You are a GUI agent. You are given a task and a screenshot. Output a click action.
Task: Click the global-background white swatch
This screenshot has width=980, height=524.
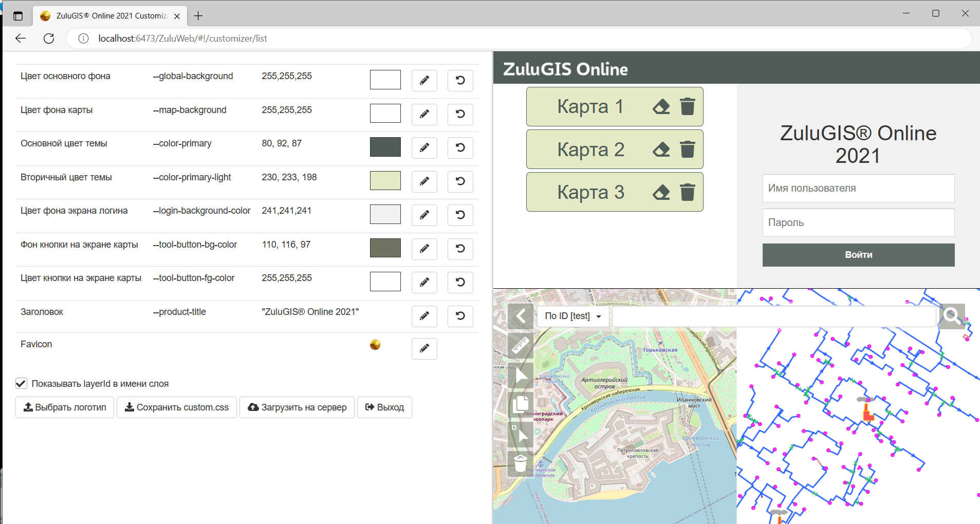coord(385,80)
